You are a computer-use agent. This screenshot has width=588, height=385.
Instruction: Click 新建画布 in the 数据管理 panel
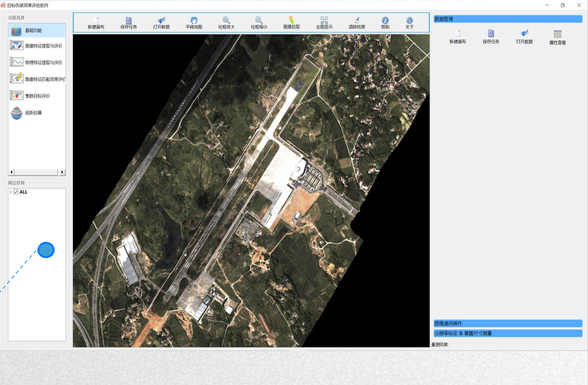point(458,37)
